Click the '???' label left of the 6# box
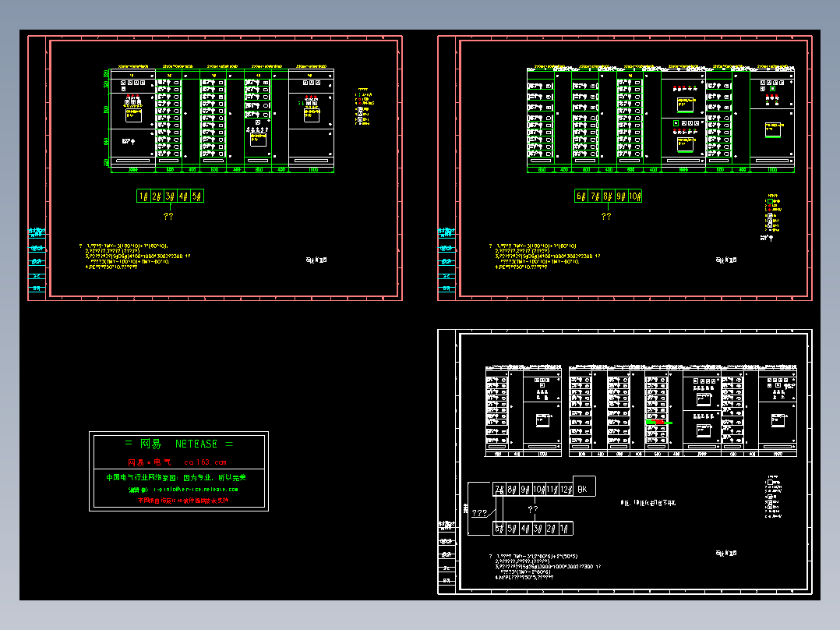The width and height of the screenshot is (840, 630). tap(479, 513)
